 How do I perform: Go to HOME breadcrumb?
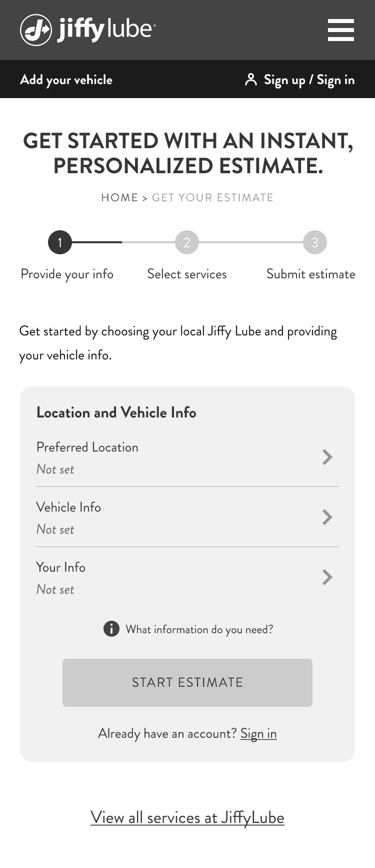tap(119, 197)
